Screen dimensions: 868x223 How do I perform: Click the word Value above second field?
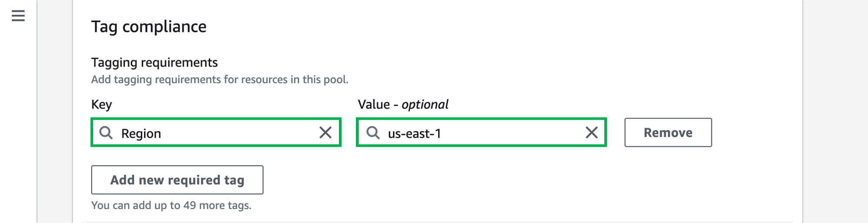[374, 105]
